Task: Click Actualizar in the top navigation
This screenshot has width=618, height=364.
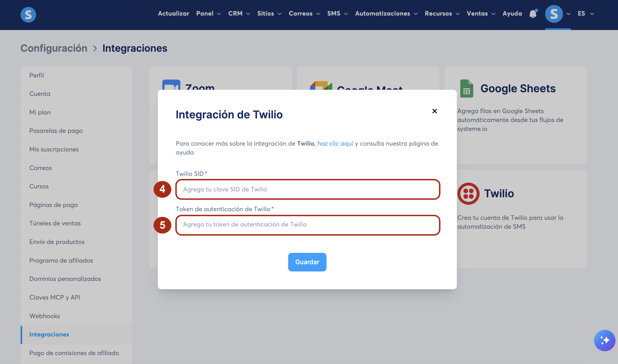Action: (173, 13)
